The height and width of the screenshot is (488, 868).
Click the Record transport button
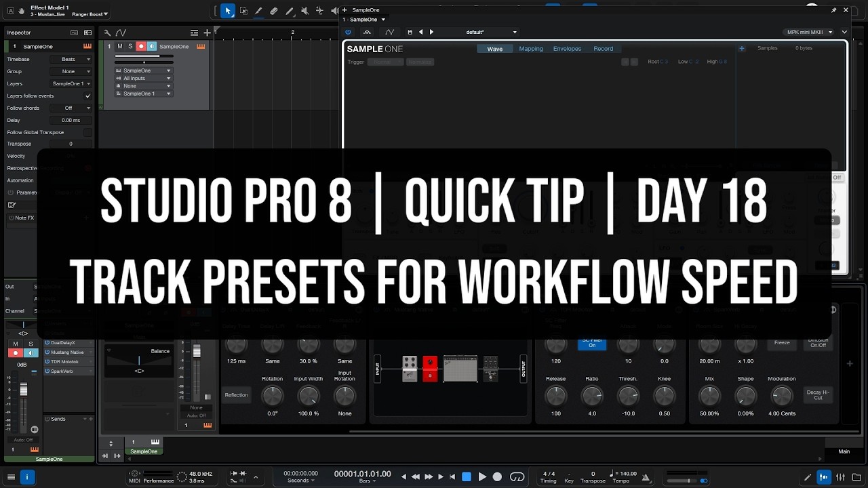pos(497,477)
